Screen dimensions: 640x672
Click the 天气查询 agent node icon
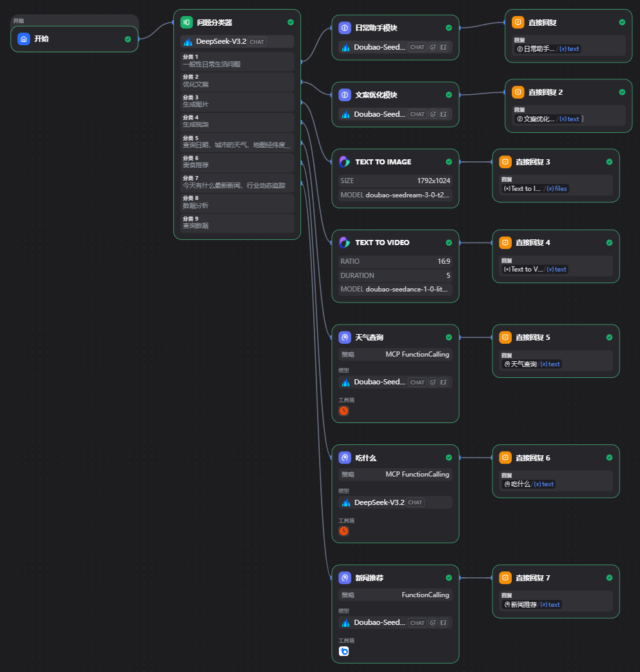click(x=345, y=337)
